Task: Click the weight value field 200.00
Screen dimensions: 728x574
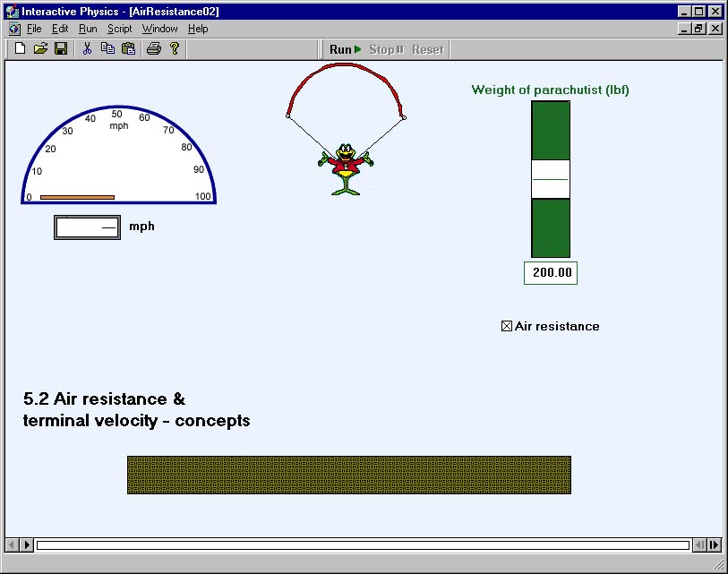Action: 551,272
